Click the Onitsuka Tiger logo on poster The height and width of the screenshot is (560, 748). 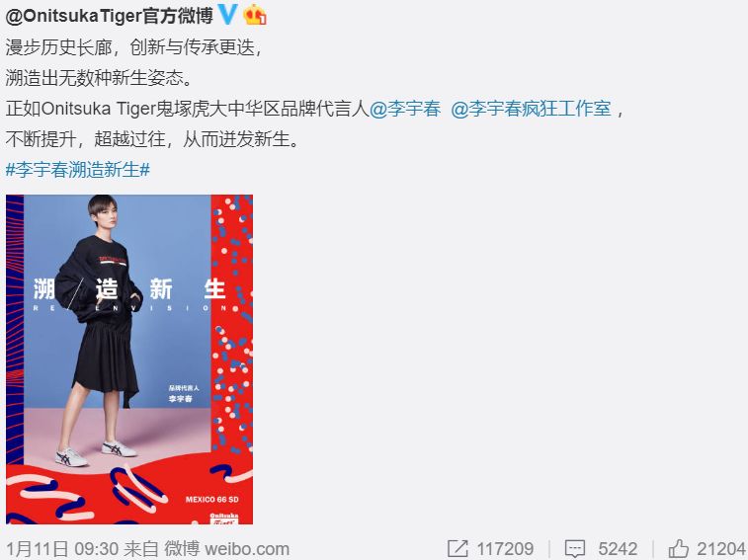click(x=224, y=519)
